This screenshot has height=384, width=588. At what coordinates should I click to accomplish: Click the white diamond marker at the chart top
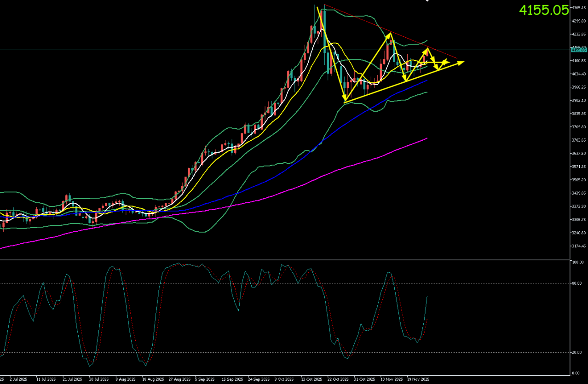click(427, 1)
